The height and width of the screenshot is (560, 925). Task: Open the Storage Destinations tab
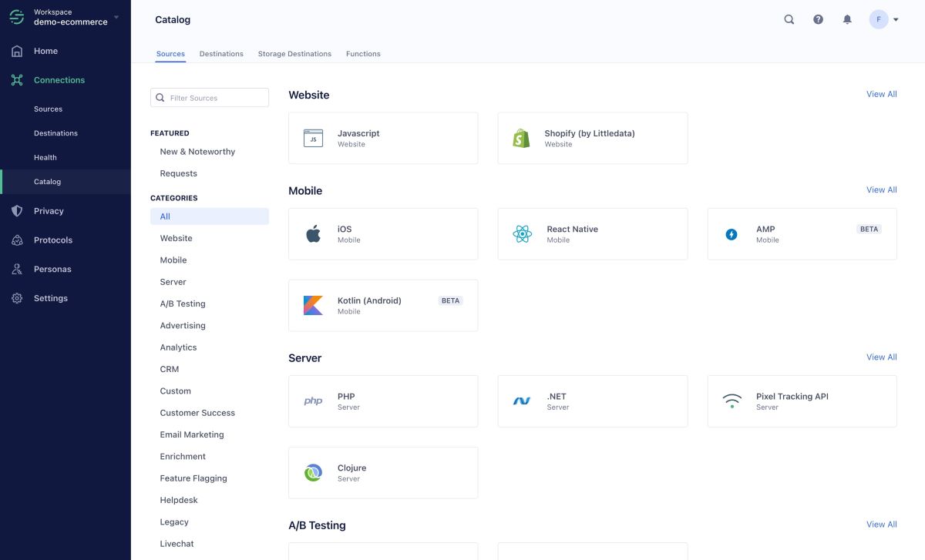(294, 54)
